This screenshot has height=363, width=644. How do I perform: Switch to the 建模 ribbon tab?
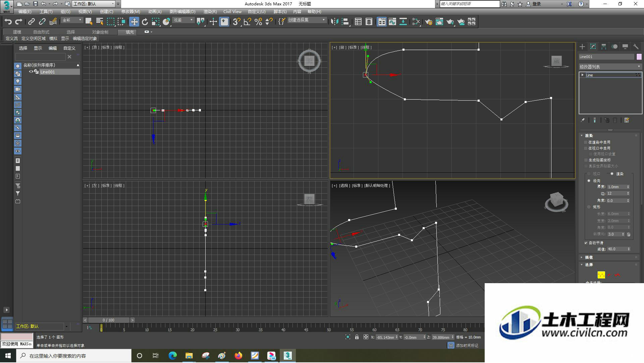[17, 32]
